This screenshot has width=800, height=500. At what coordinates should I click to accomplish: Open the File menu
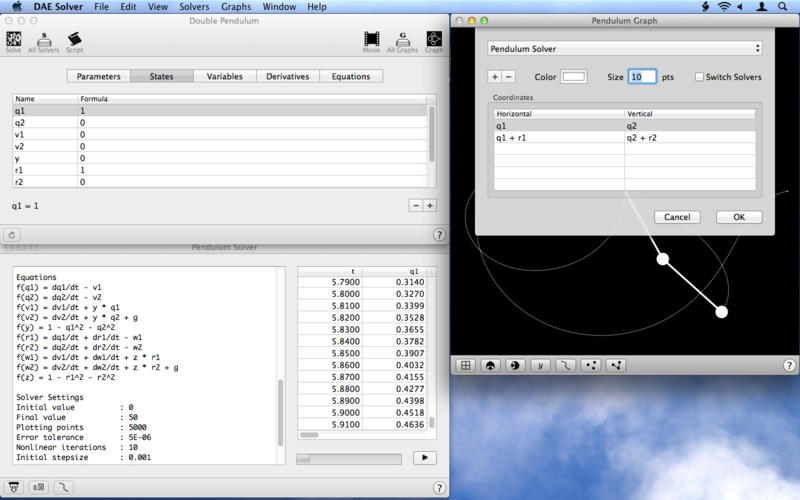(x=101, y=7)
